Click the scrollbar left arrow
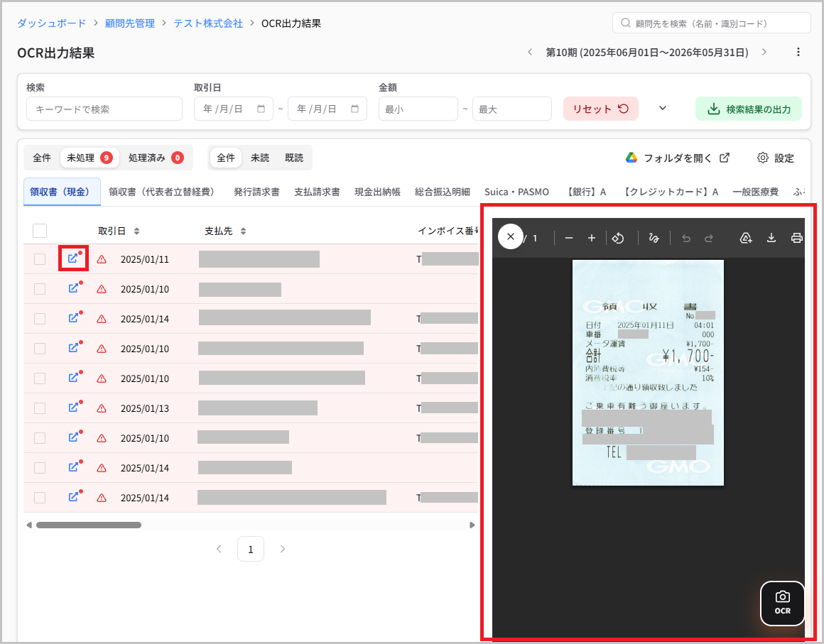 29,525
